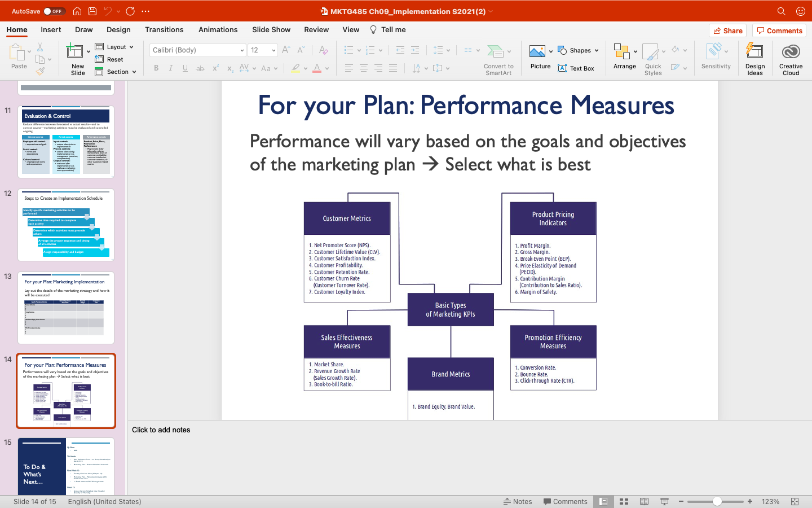This screenshot has width=812, height=508.
Task: Switch to Reading View in status bar
Action: 644,501
